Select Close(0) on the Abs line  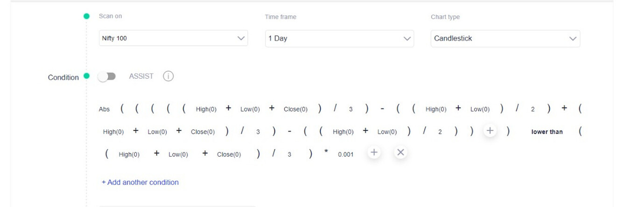click(295, 109)
